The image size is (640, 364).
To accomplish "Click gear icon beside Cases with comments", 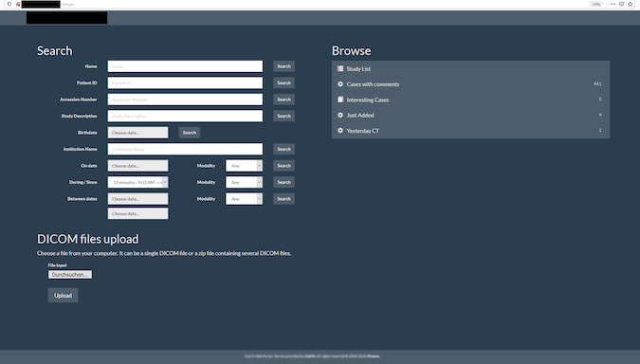I will point(340,84).
